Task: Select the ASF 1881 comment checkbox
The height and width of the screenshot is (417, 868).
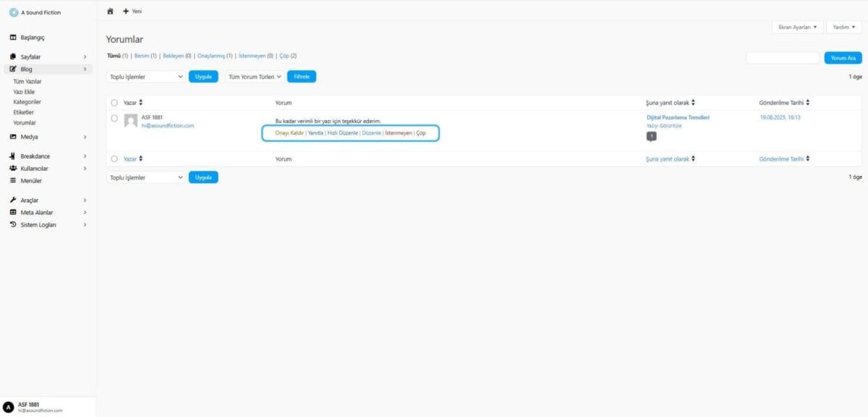Action: [x=114, y=118]
